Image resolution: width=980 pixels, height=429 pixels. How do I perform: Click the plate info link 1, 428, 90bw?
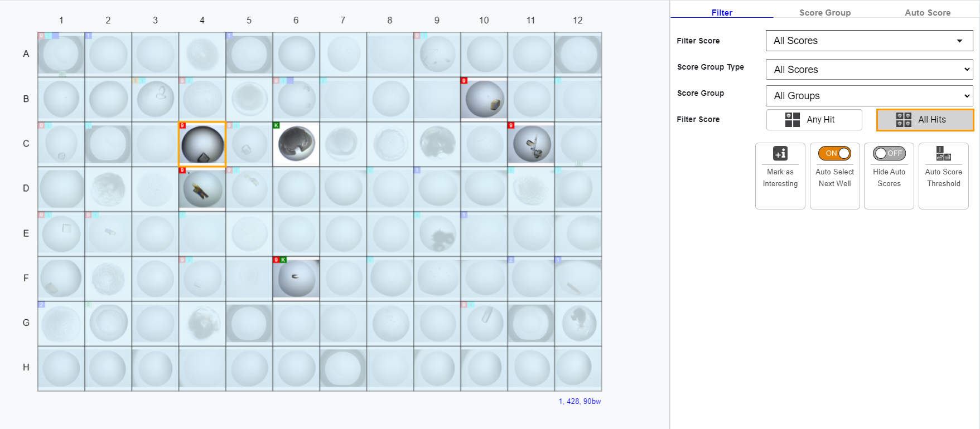click(580, 401)
